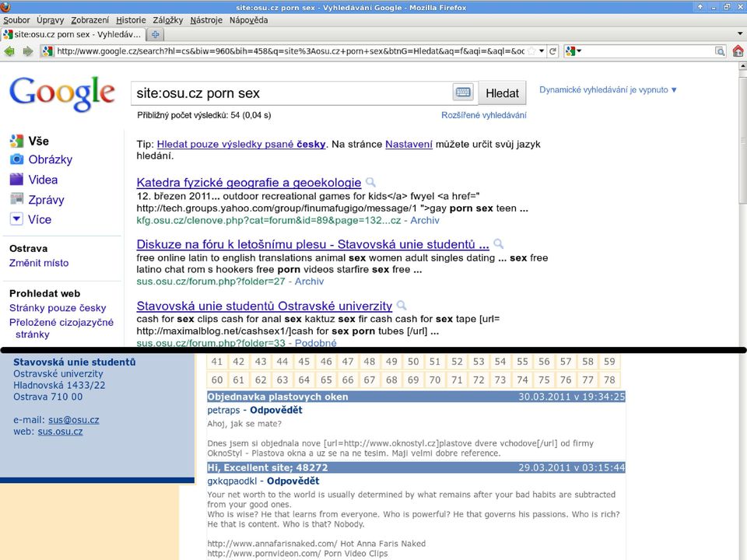This screenshot has width=747, height=560.
Task: Click the Google site icon in the URL bar
Action: [x=47, y=51]
